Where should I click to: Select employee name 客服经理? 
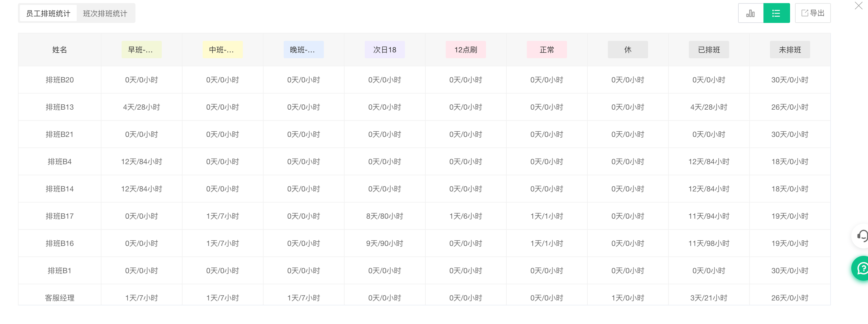tap(60, 298)
